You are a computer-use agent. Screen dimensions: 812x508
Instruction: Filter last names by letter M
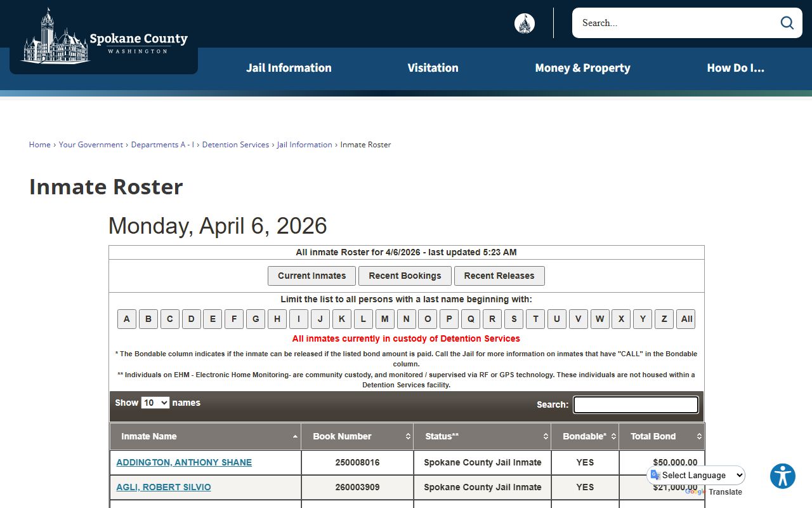point(384,319)
